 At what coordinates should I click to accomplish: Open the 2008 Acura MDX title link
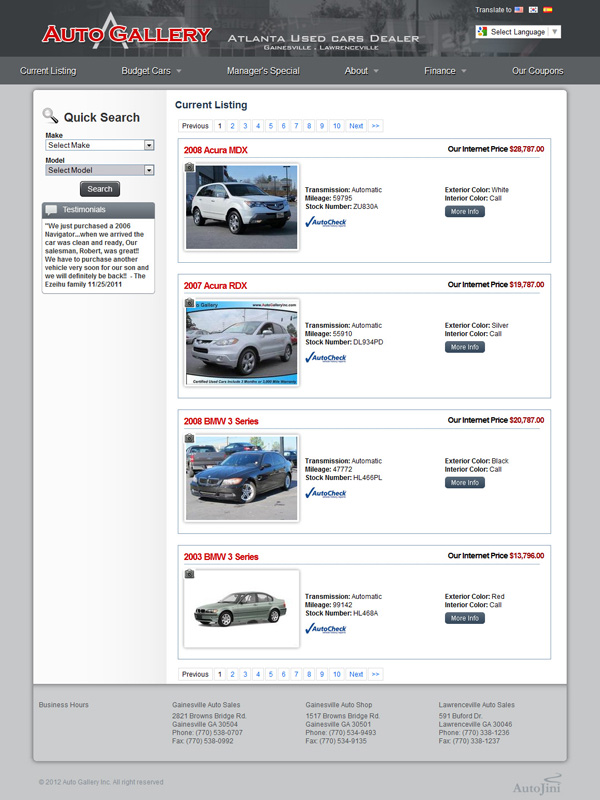(x=215, y=150)
